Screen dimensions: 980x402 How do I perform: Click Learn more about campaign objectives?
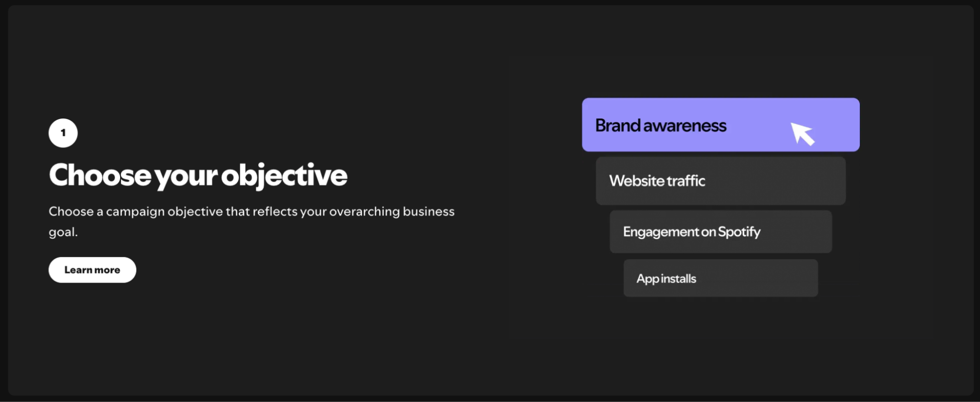(92, 269)
